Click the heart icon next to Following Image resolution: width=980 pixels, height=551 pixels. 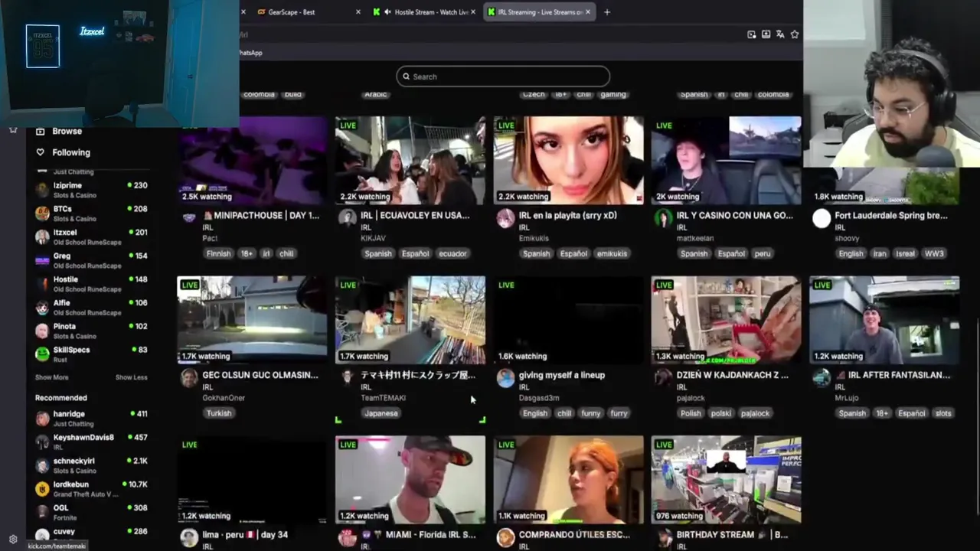(41, 152)
